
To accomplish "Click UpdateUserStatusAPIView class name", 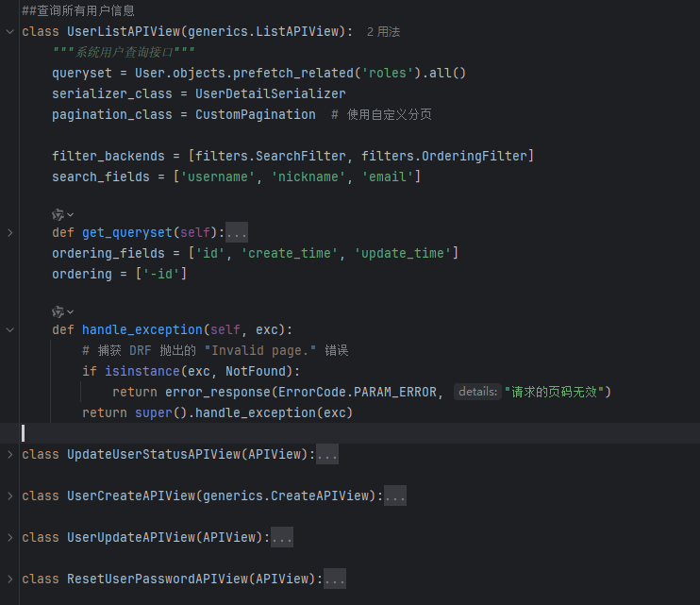I will coord(154,455).
